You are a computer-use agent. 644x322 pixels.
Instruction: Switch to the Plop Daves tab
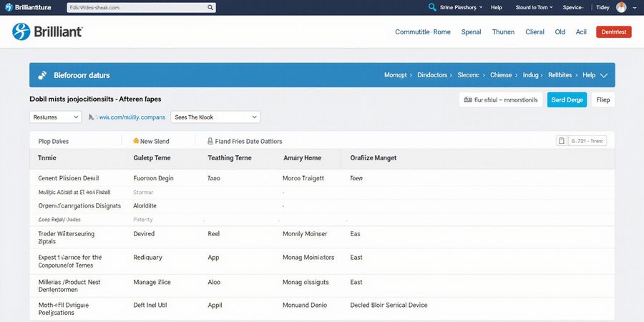point(54,141)
